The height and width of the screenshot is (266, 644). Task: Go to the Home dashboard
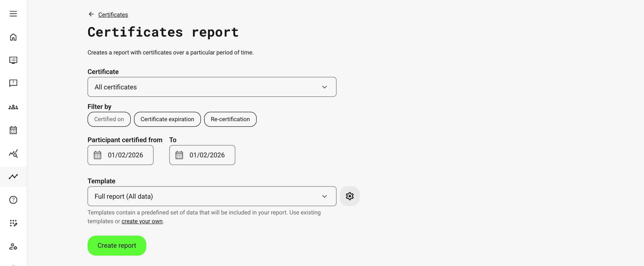13,37
